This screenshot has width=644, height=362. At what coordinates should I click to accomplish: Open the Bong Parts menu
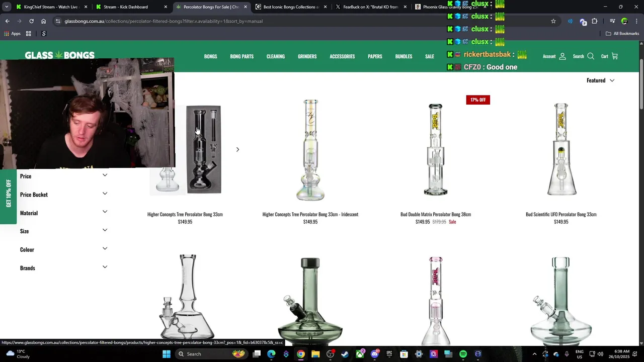pos(242,56)
